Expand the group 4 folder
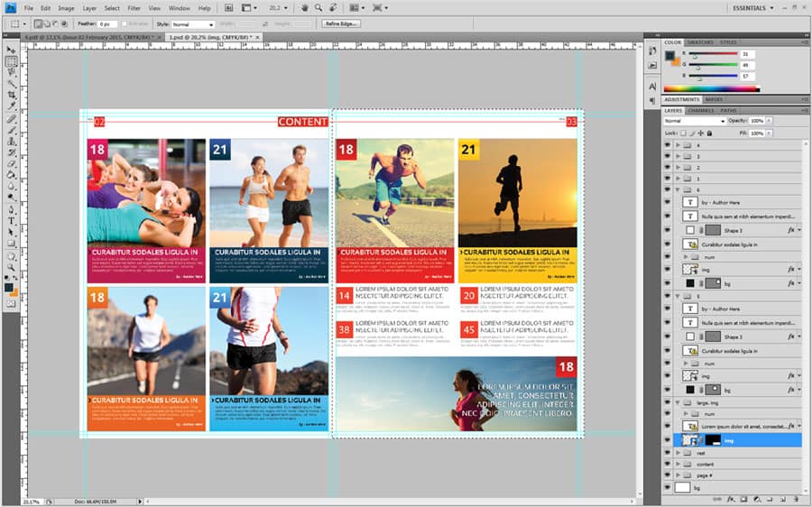The height and width of the screenshot is (507, 812). click(678, 145)
